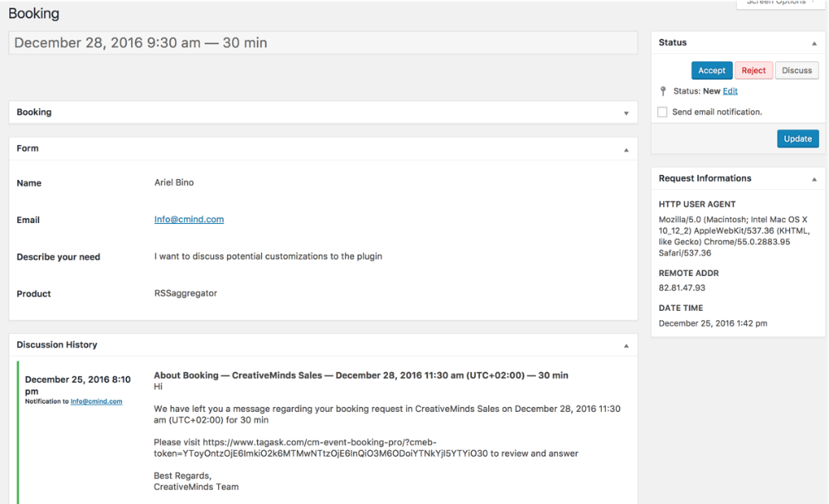This screenshot has height=504, width=829.
Task: Click the Booking page heading
Action: point(34,13)
